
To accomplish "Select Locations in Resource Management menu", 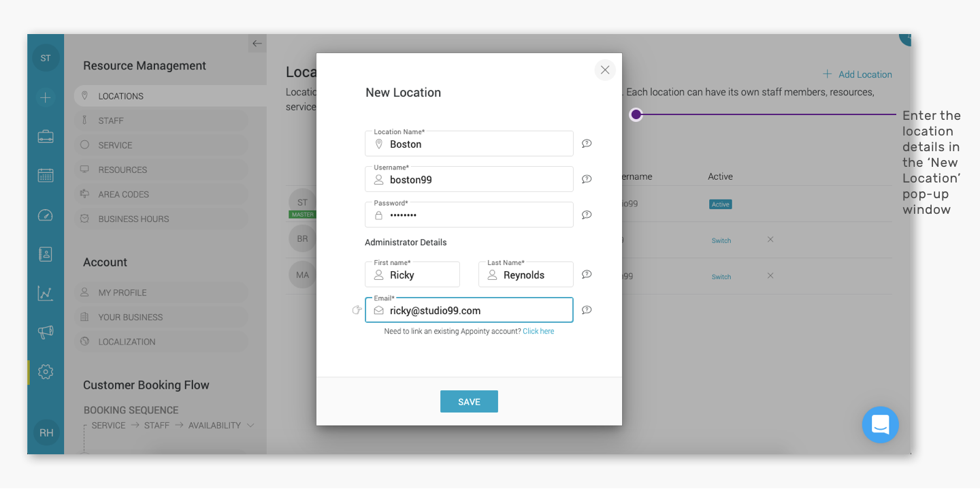I will pyautogui.click(x=170, y=96).
